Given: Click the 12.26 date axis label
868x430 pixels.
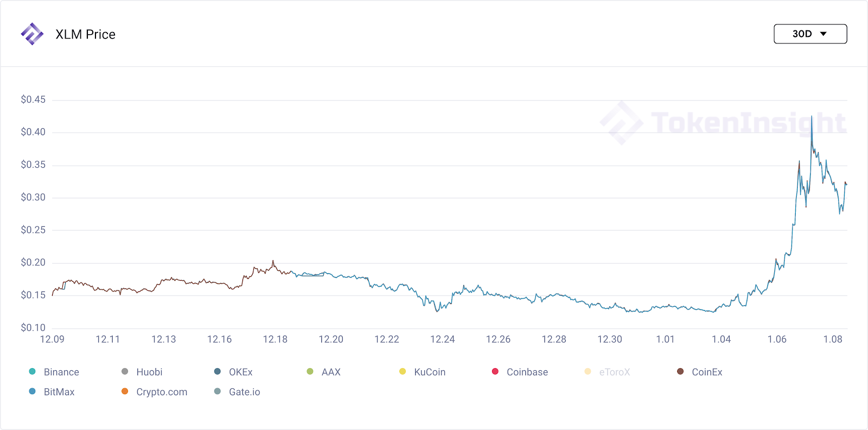Looking at the screenshot, I should [x=498, y=339].
